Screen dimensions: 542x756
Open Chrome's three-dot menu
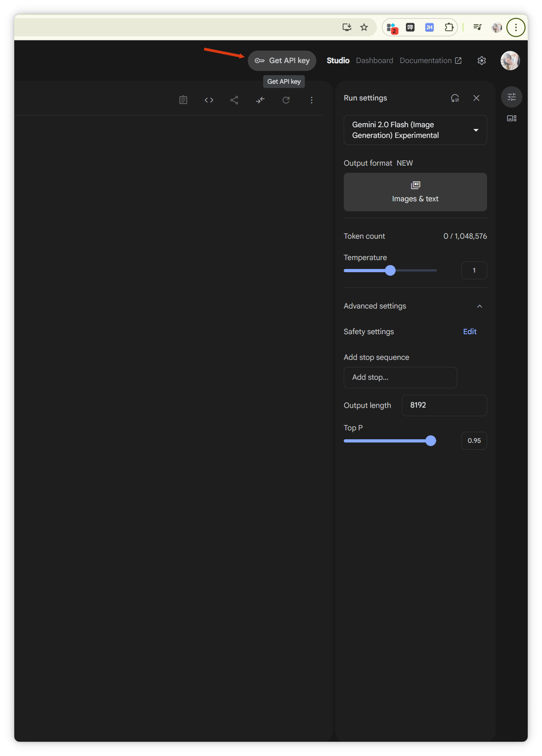[516, 27]
